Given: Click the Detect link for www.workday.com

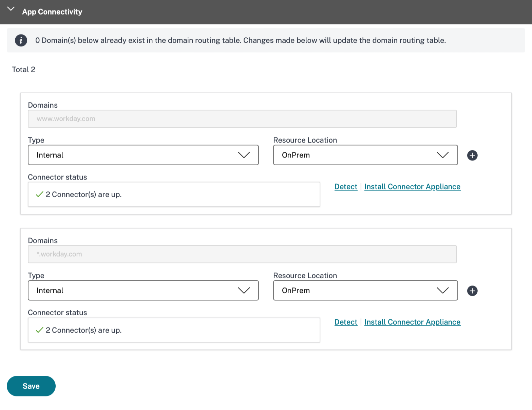Looking at the screenshot, I should click(345, 187).
